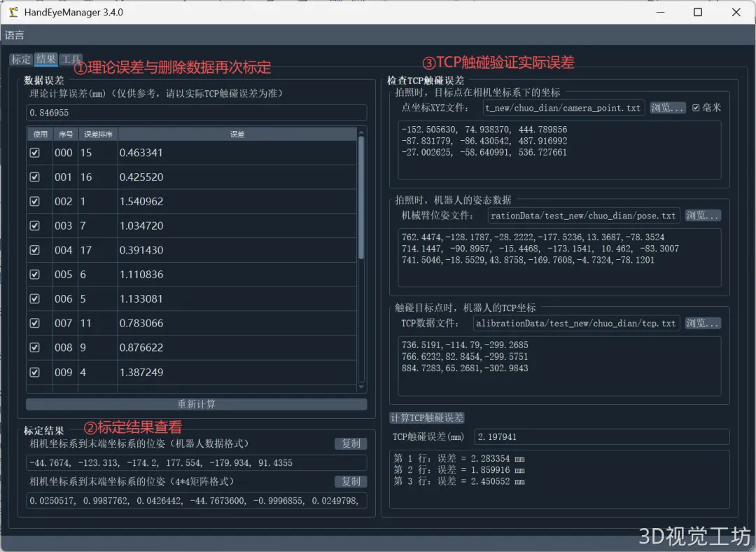Uncheck the use checkbox for row 001
Viewport: 756px width, 552px height.
35,177
